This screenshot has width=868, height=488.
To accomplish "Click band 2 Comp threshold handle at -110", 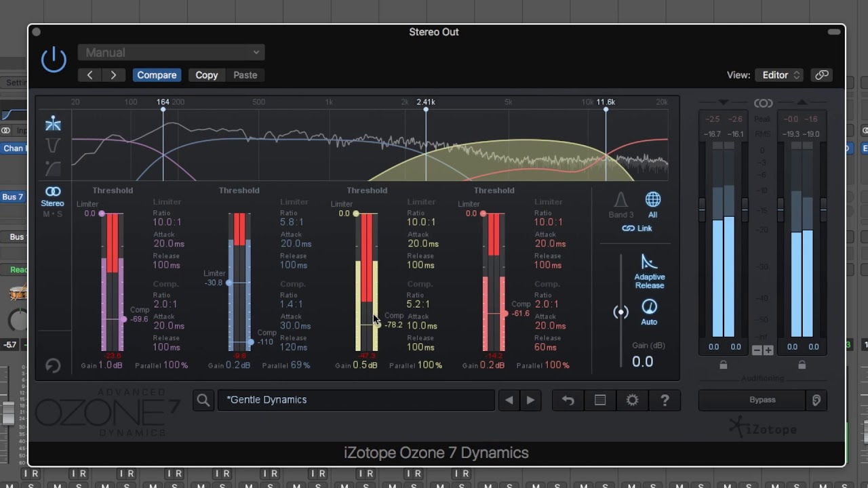I will pyautogui.click(x=250, y=342).
